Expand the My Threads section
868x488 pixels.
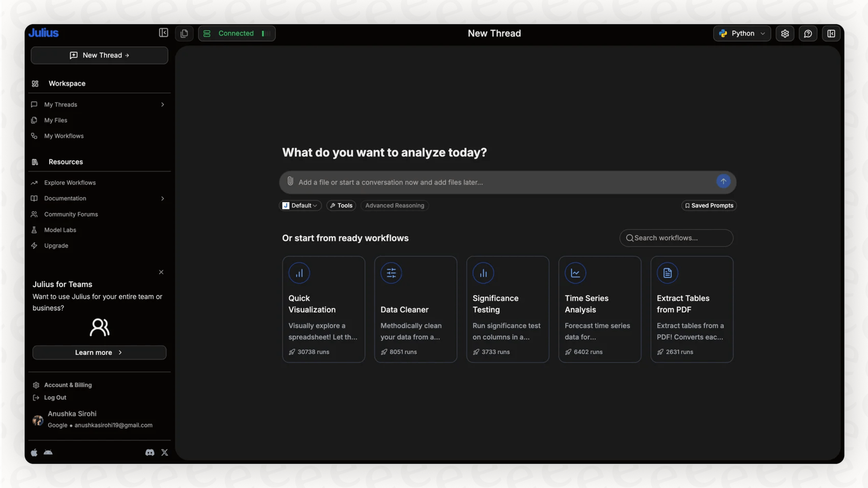[x=162, y=104]
